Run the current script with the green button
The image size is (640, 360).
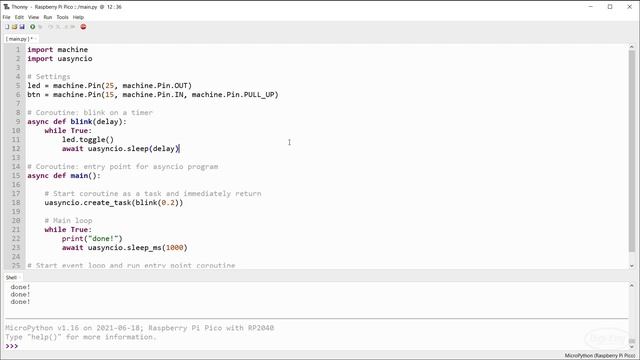pyautogui.click(x=32, y=27)
